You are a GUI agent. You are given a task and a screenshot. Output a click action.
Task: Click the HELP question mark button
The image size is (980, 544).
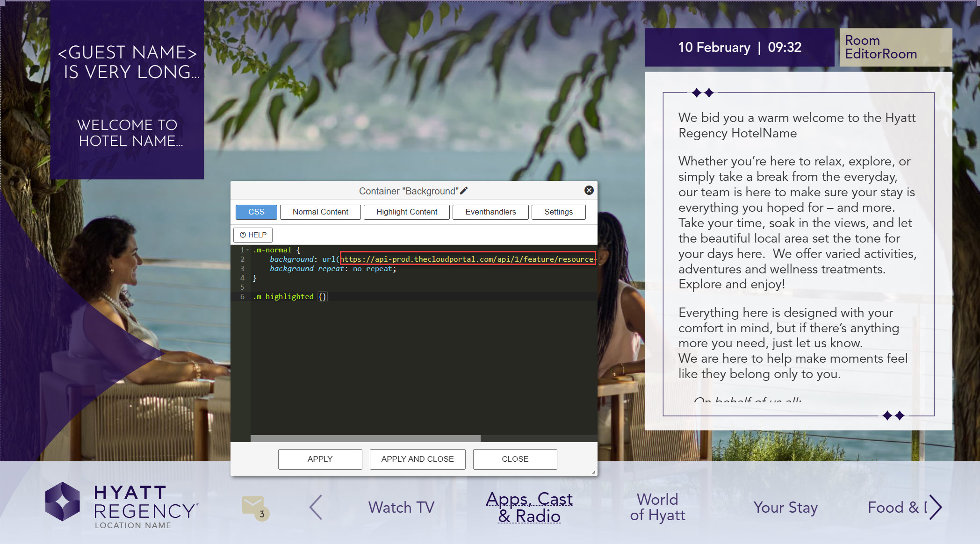253,235
